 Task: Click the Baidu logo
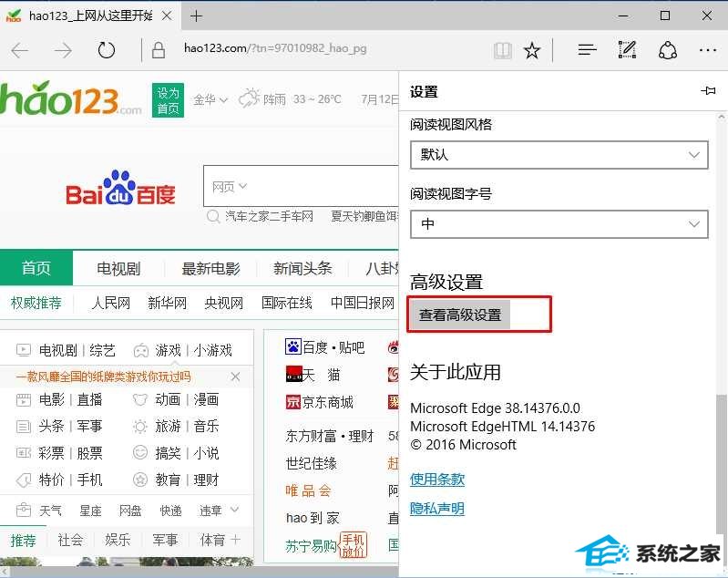pos(120,188)
